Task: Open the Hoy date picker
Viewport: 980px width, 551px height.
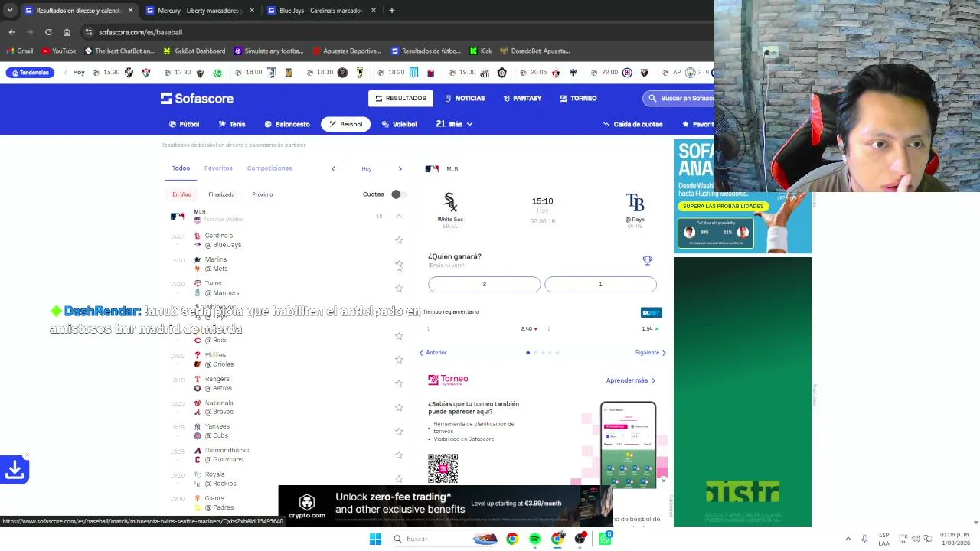Action: (x=367, y=169)
